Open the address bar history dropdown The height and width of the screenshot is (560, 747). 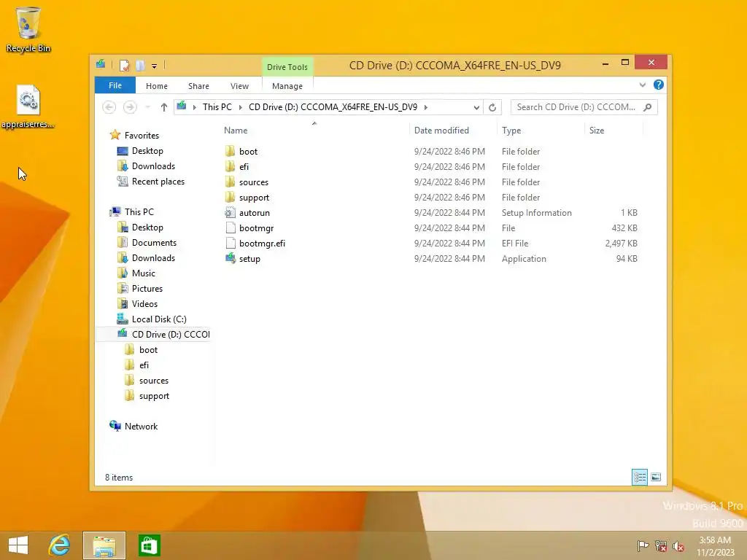point(476,108)
